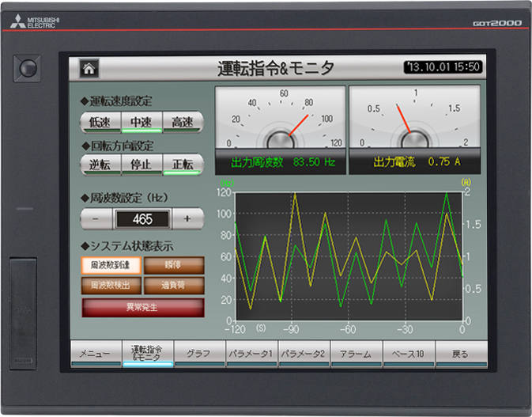
Task: Decrease frequency with the minus button
Action: (x=95, y=219)
